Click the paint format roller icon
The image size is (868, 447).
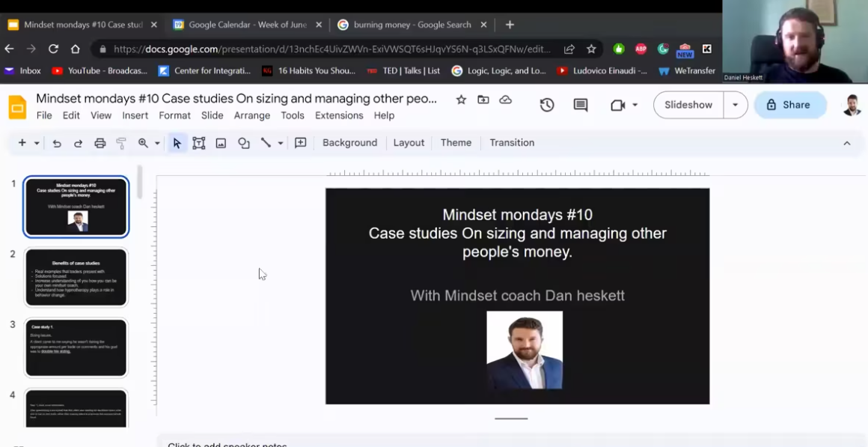coord(121,143)
